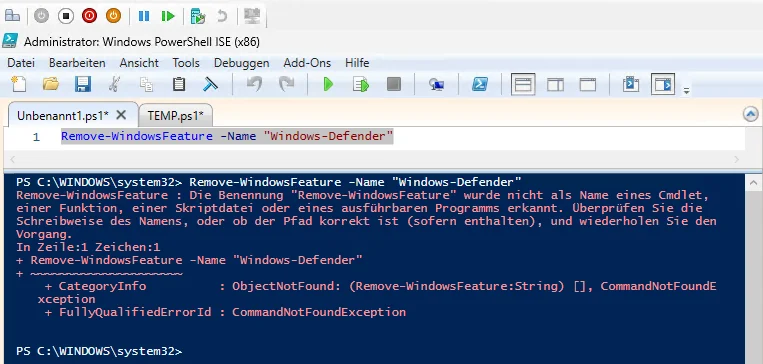Run script with green play icon

[x=328, y=84]
